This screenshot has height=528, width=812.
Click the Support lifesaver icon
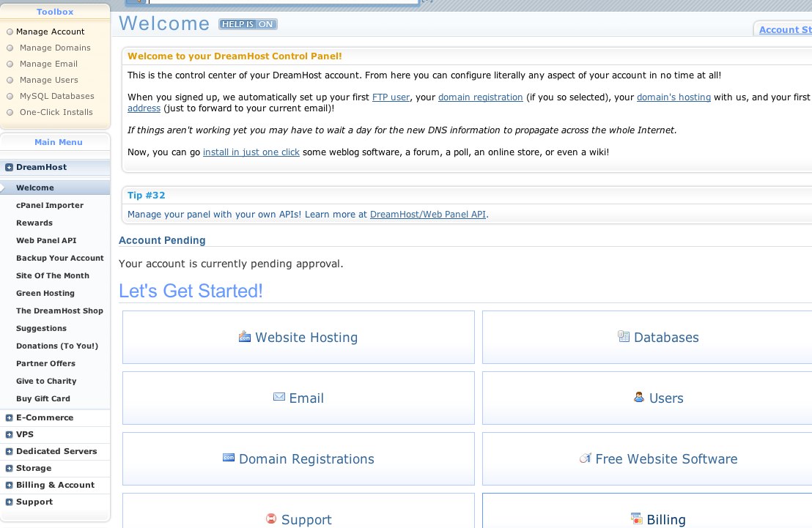[x=271, y=518]
